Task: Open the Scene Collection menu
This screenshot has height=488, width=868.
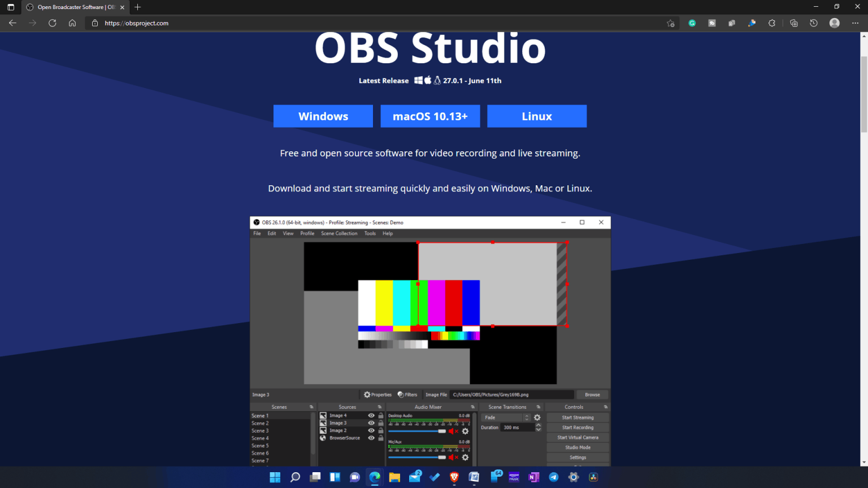Action: (x=339, y=233)
